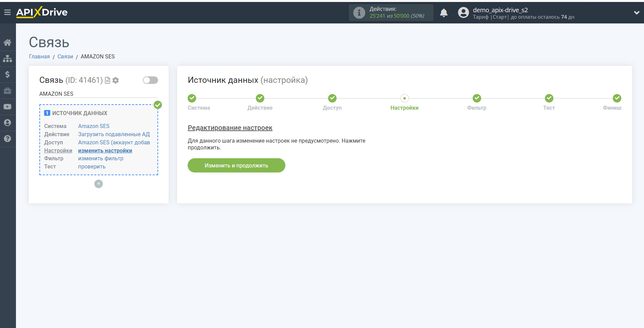Open the profile sidebar icon

point(7,123)
